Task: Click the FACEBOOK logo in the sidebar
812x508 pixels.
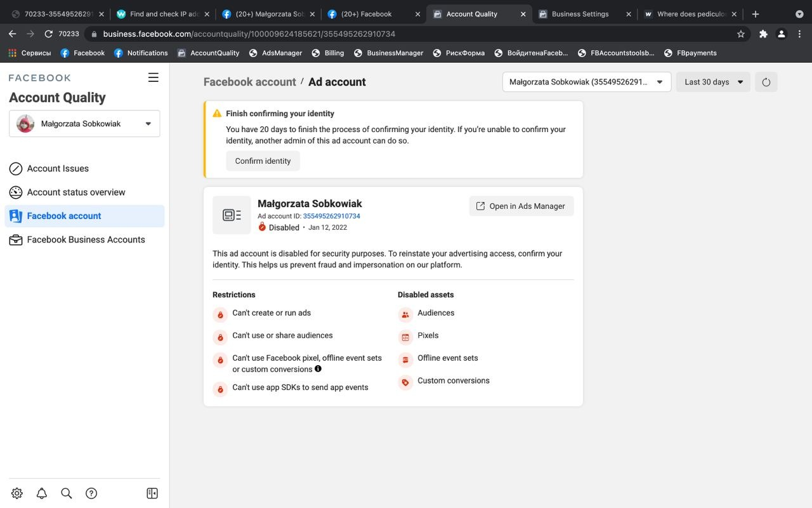Action: [x=40, y=78]
